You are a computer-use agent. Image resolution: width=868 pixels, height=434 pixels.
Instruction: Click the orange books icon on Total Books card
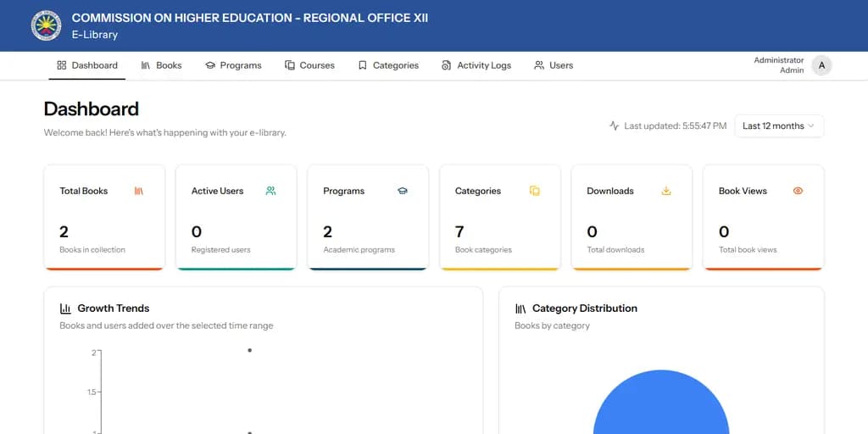138,191
